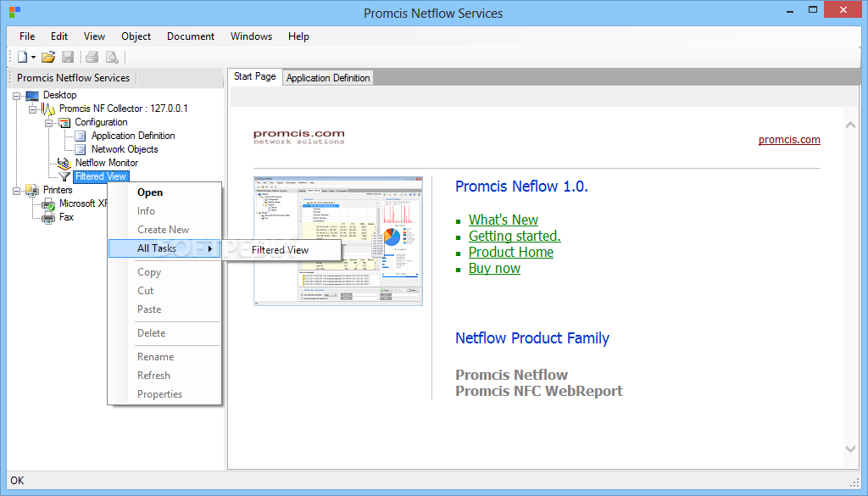Image resolution: width=868 pixels, height=496 pixels.
Task: Switch to the Application Definition tab
Action: coord(328,78)
